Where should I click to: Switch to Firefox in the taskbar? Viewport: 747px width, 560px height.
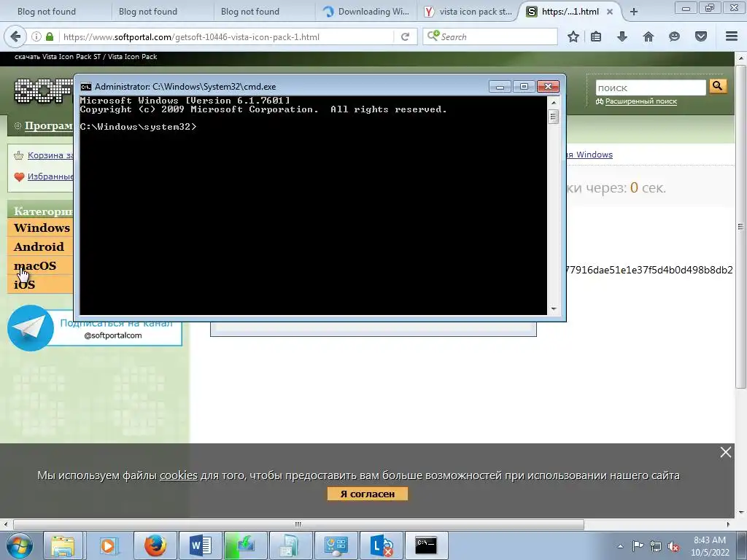(x=155, y=545)
